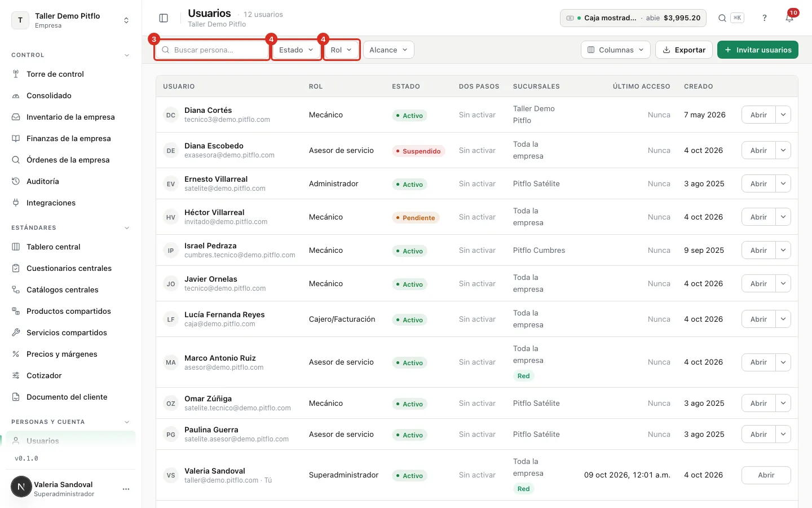The height and width of the screenshot is (508, 812).
Task: Click the Cotizador sliders icon
Action: [16, 375]
